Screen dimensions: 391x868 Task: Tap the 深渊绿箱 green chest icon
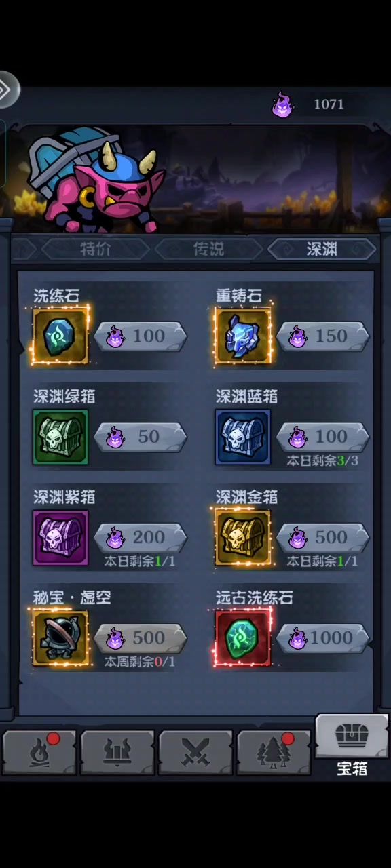tap(60, 437)
